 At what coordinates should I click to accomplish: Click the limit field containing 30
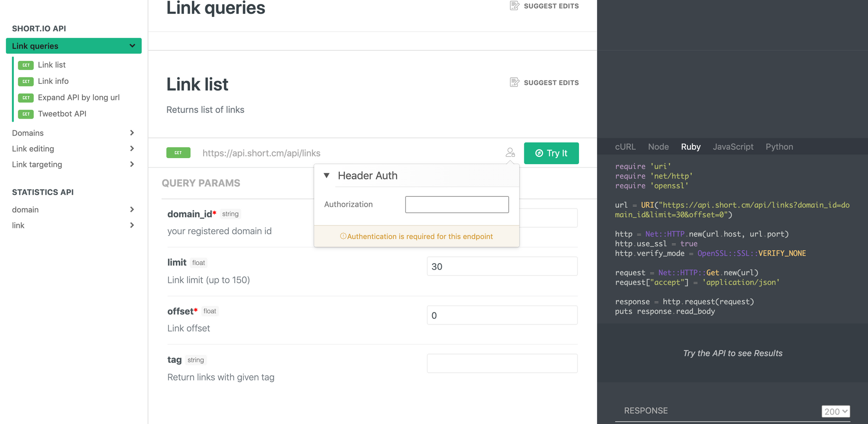[x=502, y=266]
